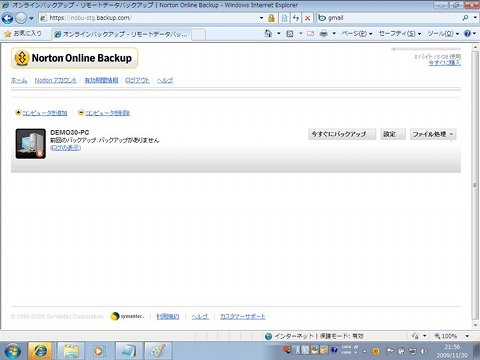Click the Print icon in command bar
480x360 pixels.
[x=324, y=34]
